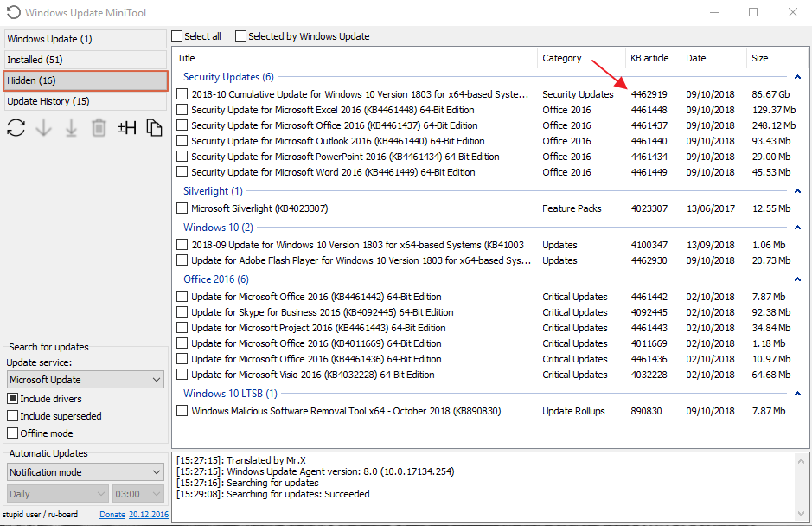Click the install updates arrow icon
This screenshot has width=812, height=526.
coord(71,127)
